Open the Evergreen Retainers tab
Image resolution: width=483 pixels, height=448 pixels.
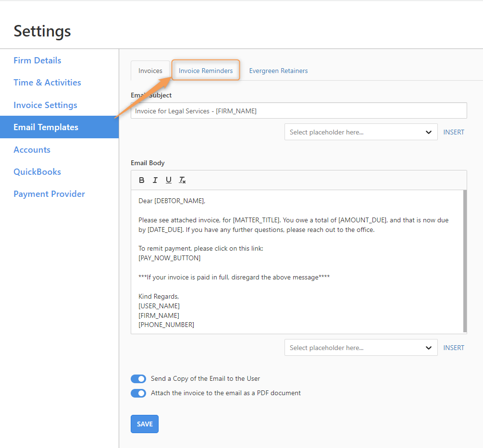tap(278, 71)
